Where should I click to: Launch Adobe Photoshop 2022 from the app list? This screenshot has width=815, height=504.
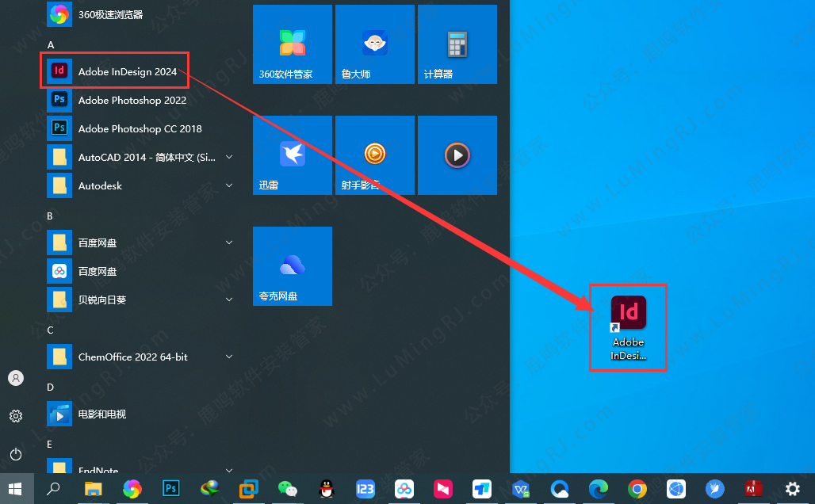132,100
